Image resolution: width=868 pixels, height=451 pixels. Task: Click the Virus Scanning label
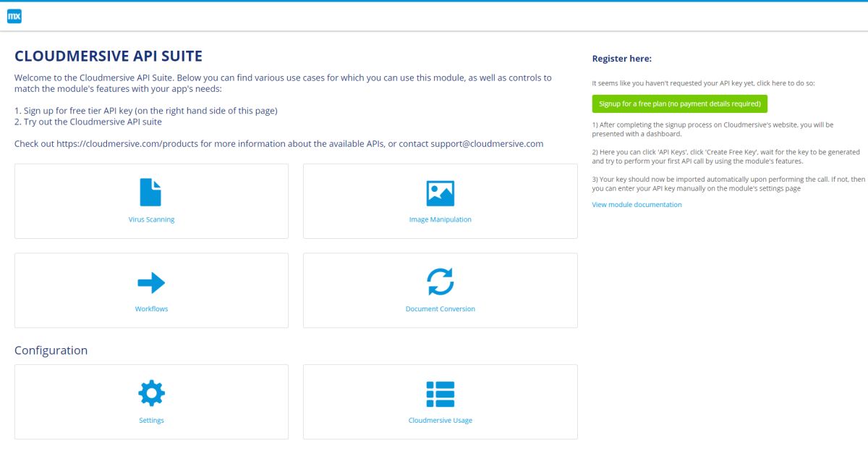click(151, 219)
